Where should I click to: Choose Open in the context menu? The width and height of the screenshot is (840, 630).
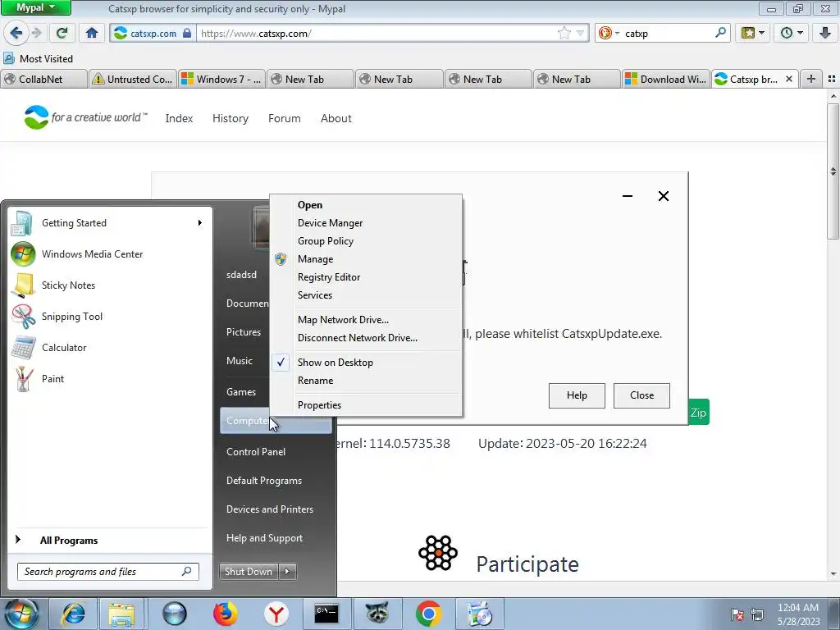point(367,204)
